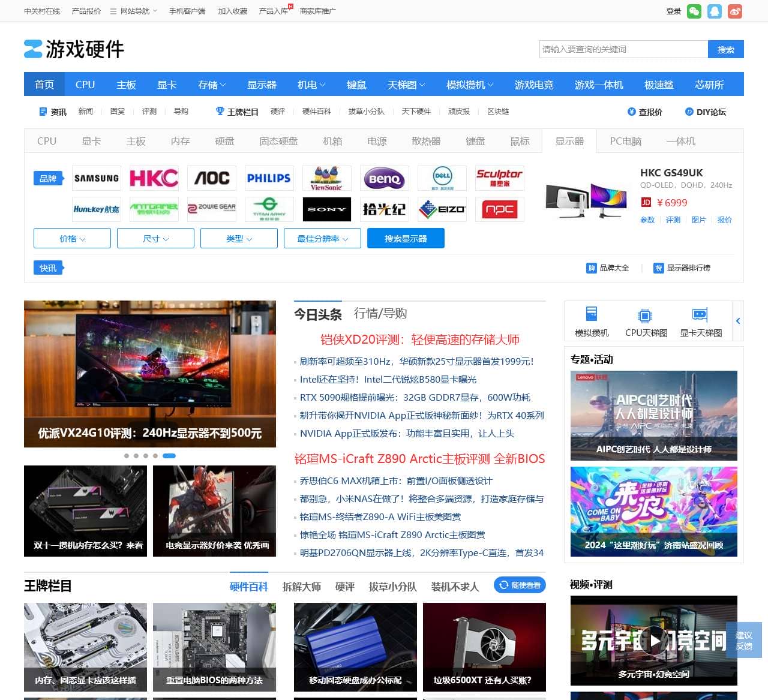Select the EIZO brand logo
The width and height of the screenshot is (768, 700).
pyautogui.click(x=442, y=209)
